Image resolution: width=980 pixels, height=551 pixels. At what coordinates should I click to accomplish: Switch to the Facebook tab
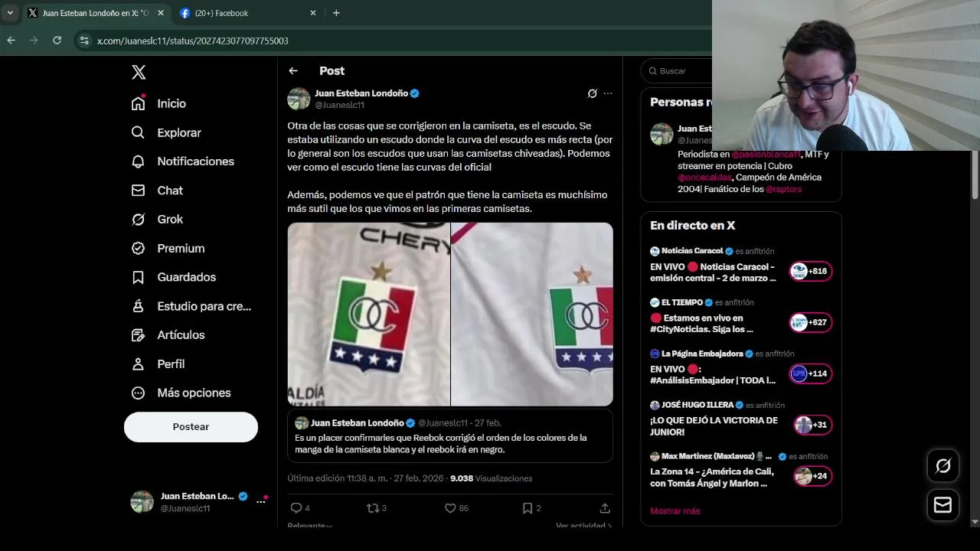[x=247, y=13]
